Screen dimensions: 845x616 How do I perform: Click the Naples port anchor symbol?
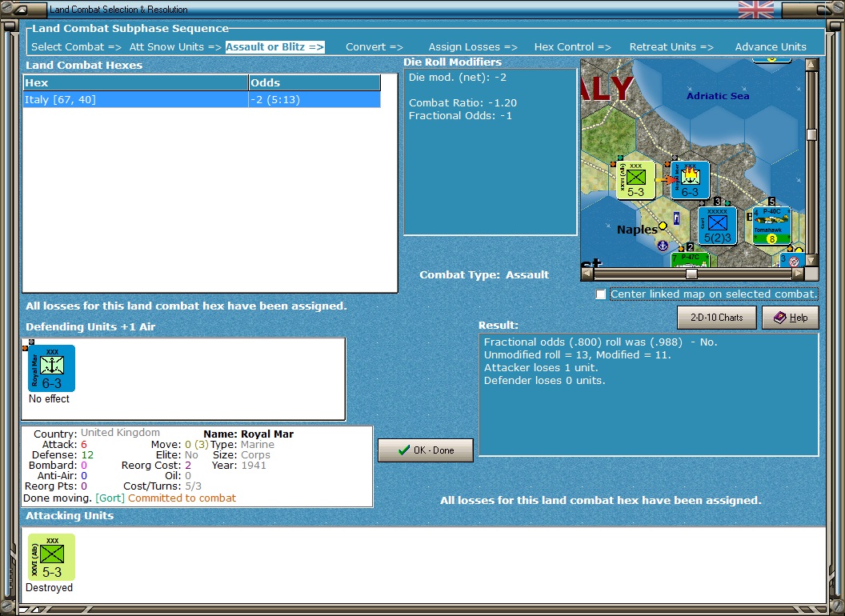663,246
